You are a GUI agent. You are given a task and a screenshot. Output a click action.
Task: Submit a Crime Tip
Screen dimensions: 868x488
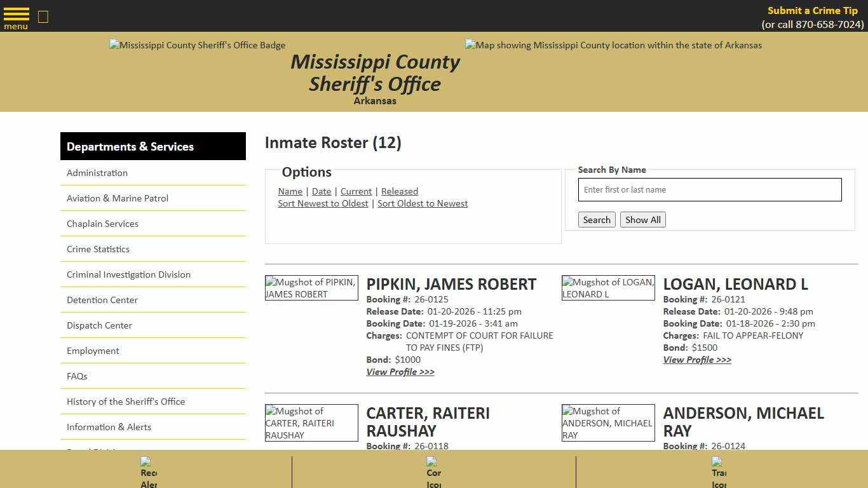[x=812, y=10]
